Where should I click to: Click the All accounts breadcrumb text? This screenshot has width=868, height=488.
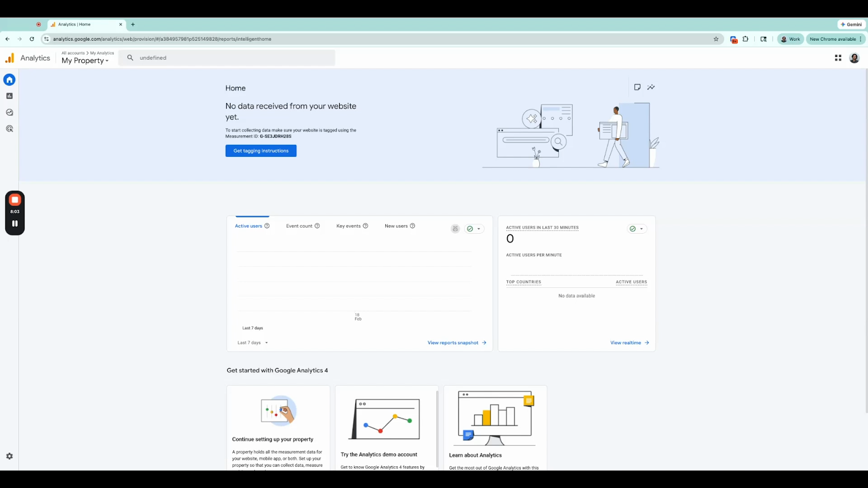(73, 53)
